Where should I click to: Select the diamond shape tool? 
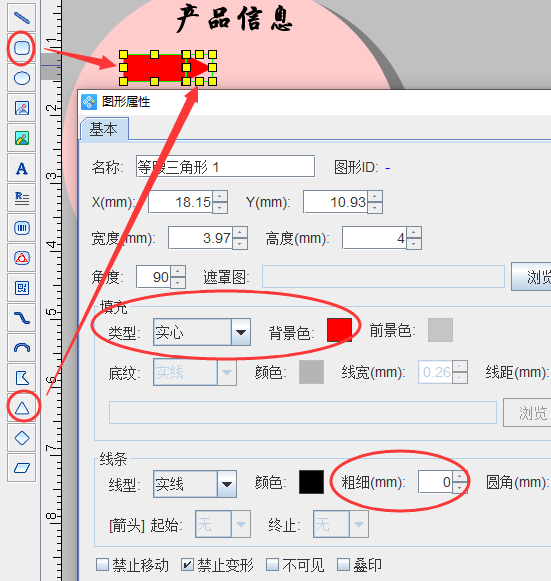(21, 438)
